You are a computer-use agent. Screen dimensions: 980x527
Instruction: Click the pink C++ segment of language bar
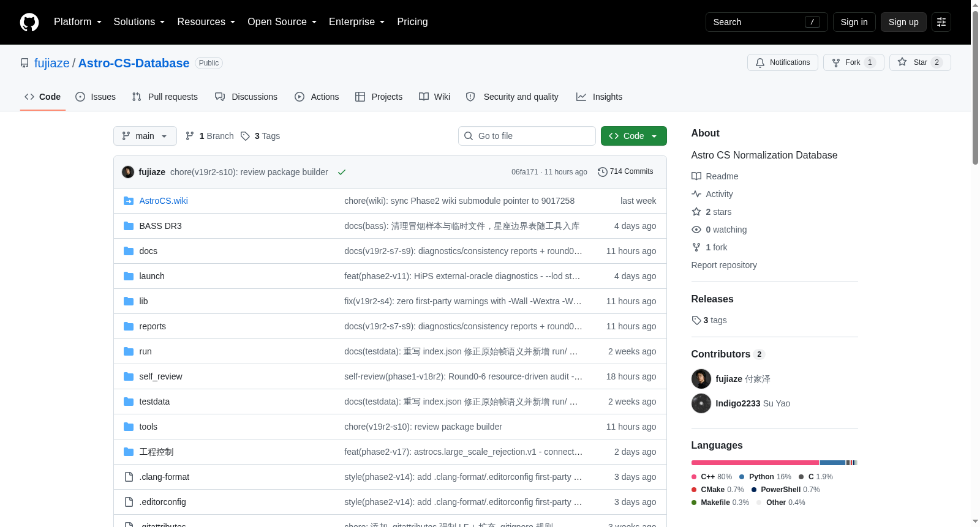click(x=755, y=463)
